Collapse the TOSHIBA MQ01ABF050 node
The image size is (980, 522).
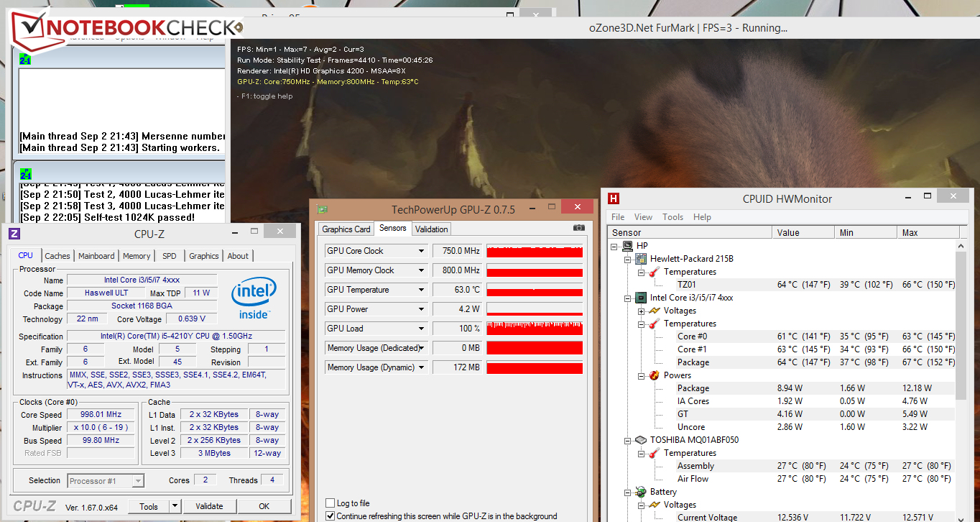coord(628,440)
